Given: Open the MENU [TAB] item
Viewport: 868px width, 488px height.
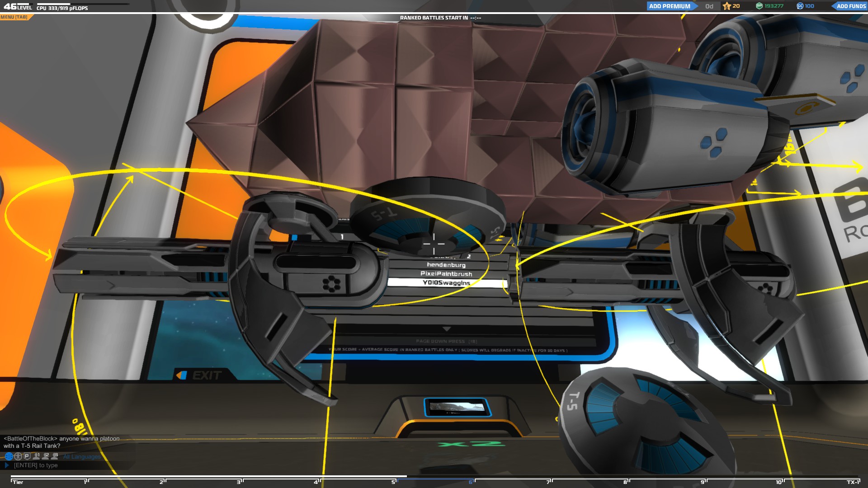Looking at the screenshot, I should click(x=14, y=17).
